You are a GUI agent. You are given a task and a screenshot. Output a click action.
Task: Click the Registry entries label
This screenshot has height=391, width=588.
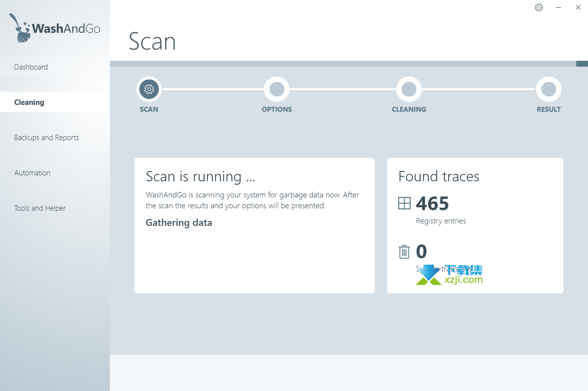440,221
